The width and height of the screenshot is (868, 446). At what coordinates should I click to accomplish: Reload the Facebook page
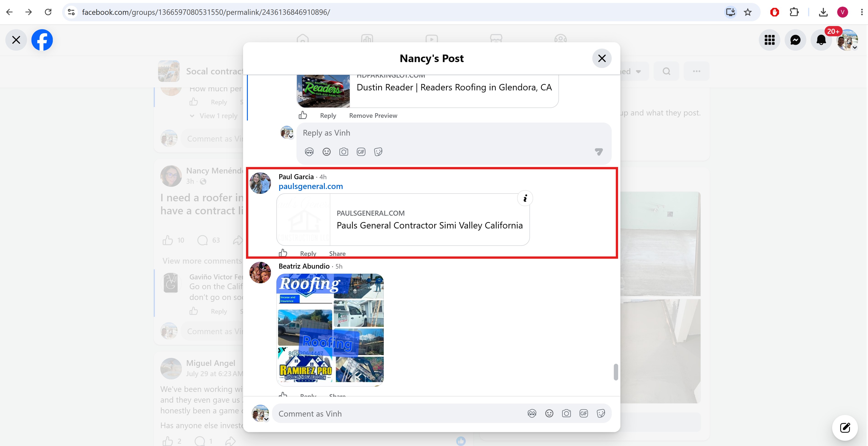click(48, 12)
